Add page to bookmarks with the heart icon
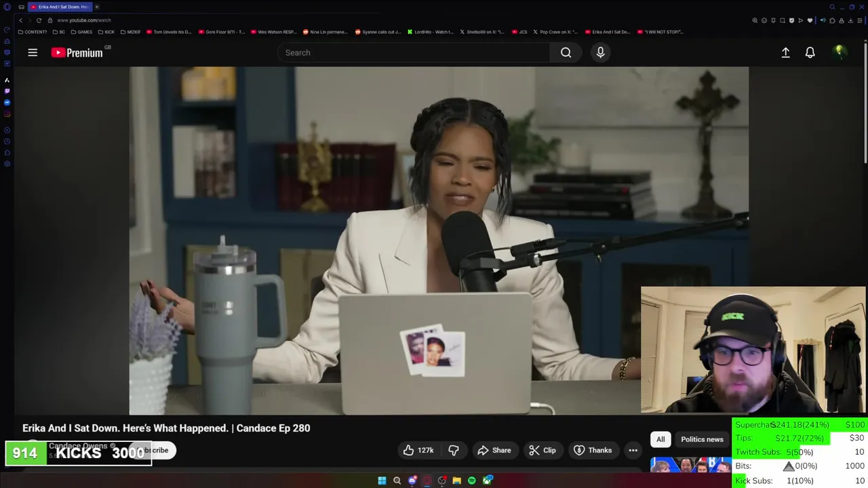Screen dimensions: 868x488 click(810, 20)
